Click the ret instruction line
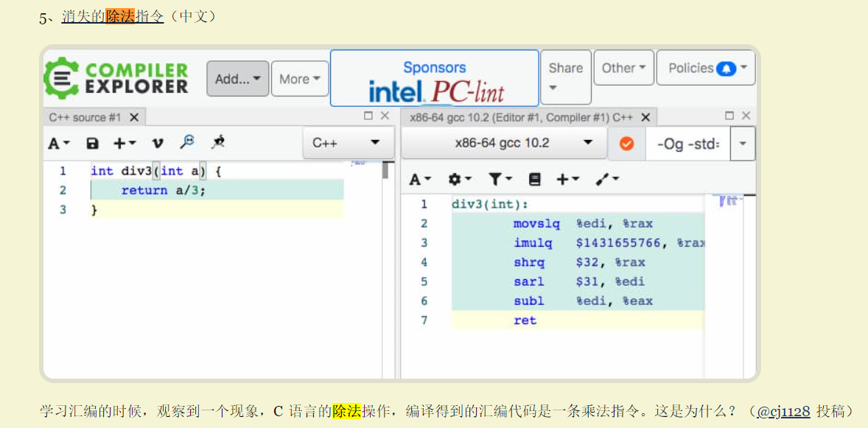Image resolution: width=868 pixels, height=428 pixels. coord(525,320)
